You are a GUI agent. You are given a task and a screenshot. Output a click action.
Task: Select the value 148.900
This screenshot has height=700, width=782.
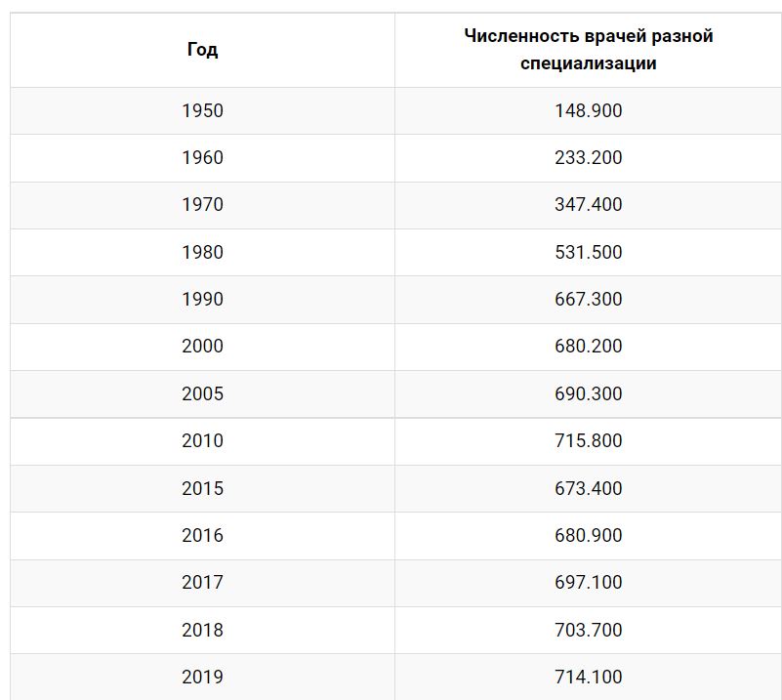(x=589, y=110)
